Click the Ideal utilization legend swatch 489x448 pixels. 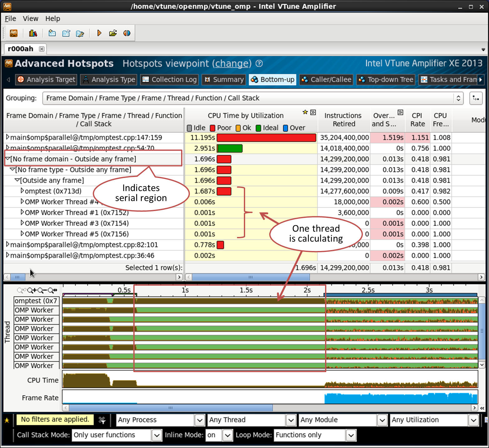[258, 128]
